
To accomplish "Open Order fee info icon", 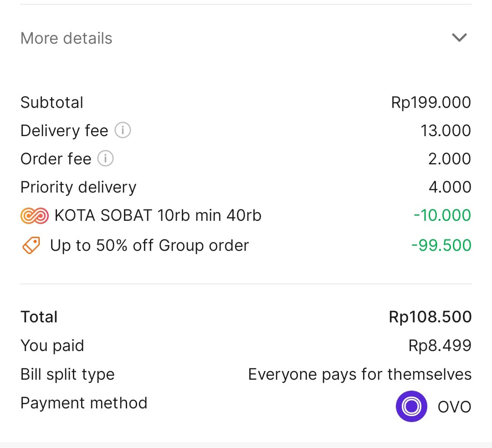I will [x=106, y=159].
